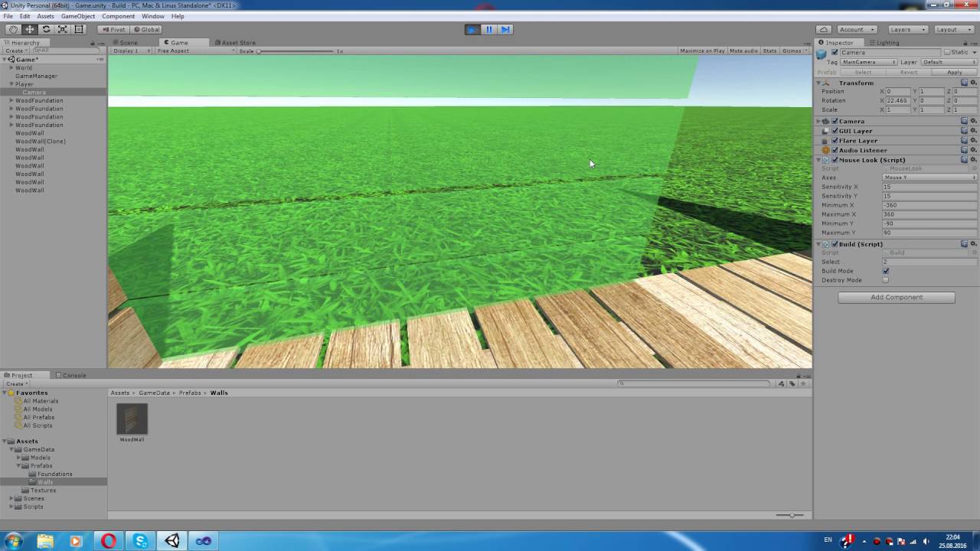Screen dimensions: 980x551
Task: Disable the Camera component checkbox
Action: coord(835,121)
